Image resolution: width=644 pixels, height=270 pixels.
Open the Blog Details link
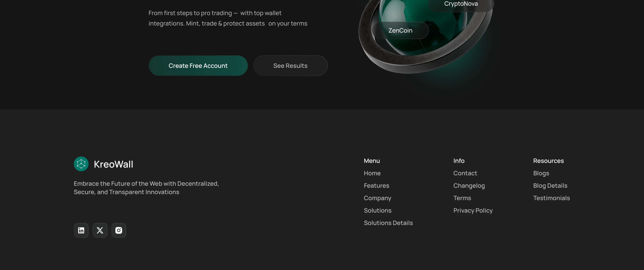pos(550,185)
